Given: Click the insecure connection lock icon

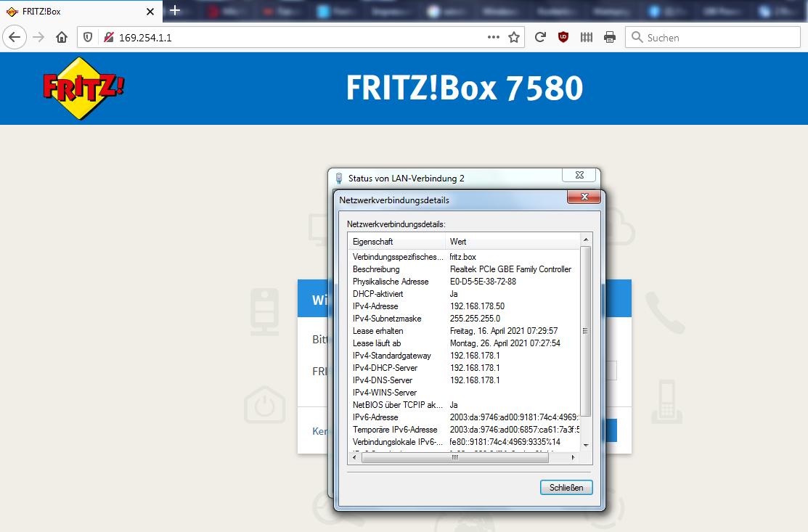Looking at the screenshot, I should [x=108, y=37].
